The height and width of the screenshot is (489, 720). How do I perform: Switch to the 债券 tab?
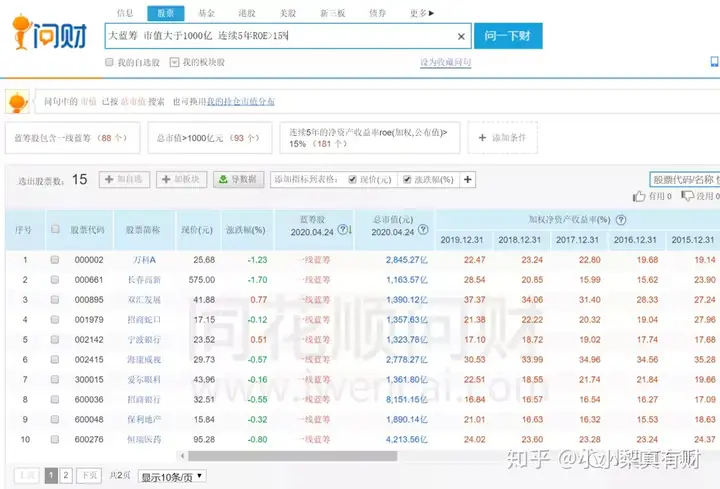click(x=377, y=13)
